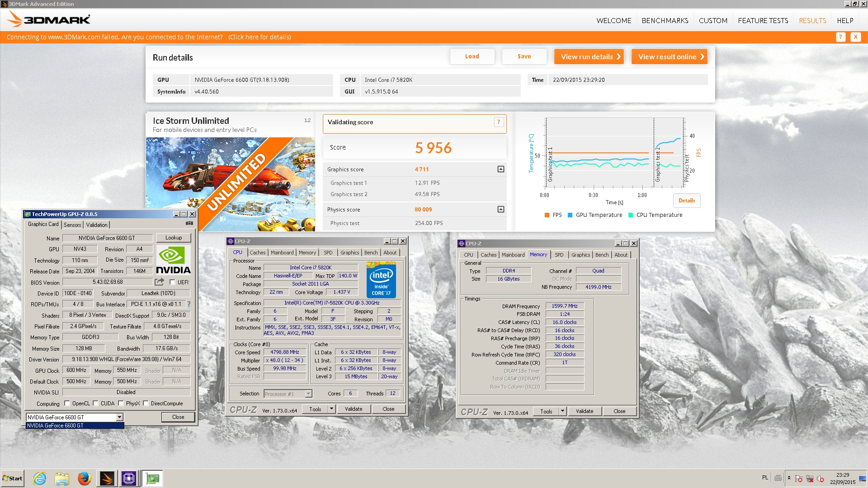Open Tools dropdown arrow in CPU-Z Memory window
Viewport: 868px width, 488px height.
(x=562, y=411)
